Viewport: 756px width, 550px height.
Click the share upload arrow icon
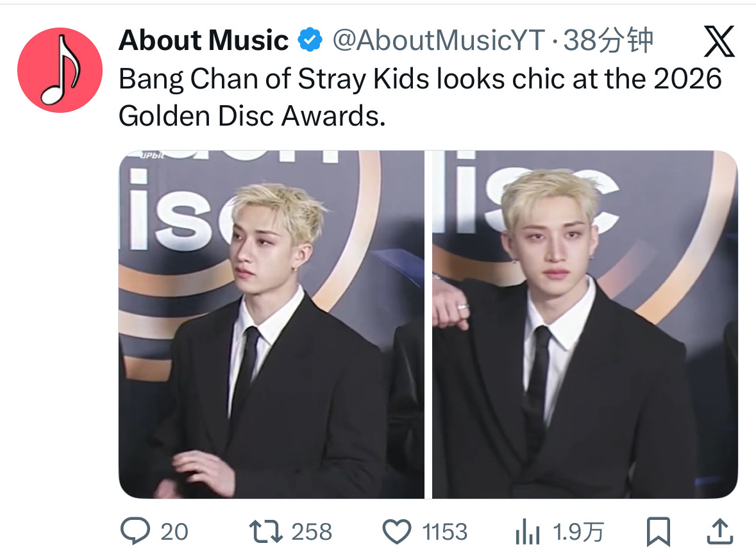click(720, 531)
